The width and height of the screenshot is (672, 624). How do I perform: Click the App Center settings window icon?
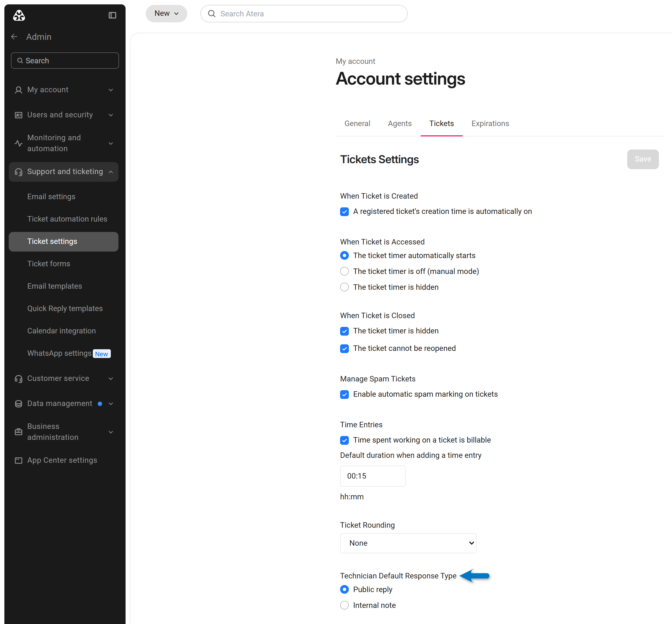pyautogui.click(x=19, y=460)
